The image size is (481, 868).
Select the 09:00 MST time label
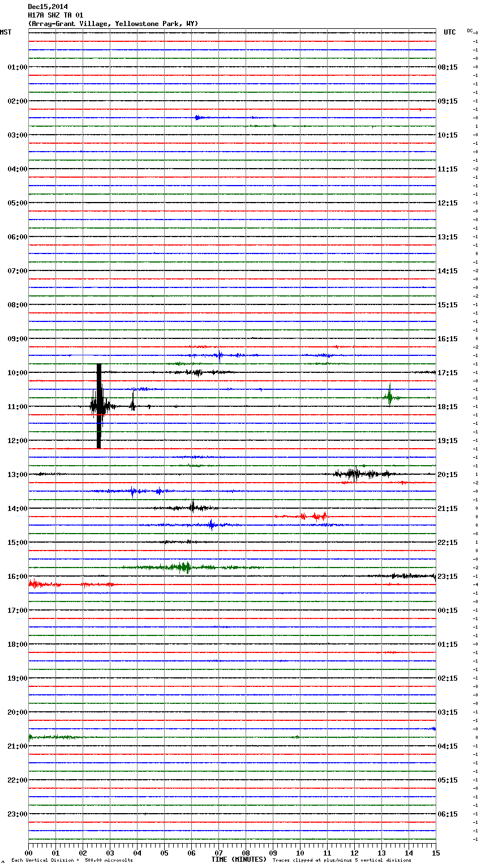click(x=17, y=339)
